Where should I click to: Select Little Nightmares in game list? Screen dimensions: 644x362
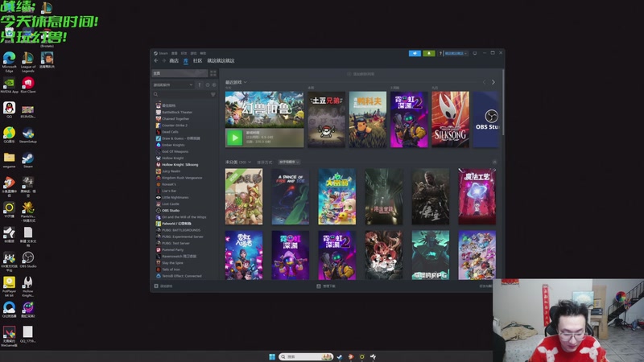point(175,197)
